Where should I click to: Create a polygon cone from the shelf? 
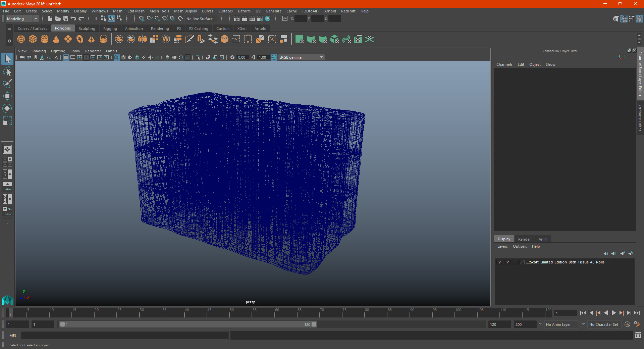tap(56, 39)
